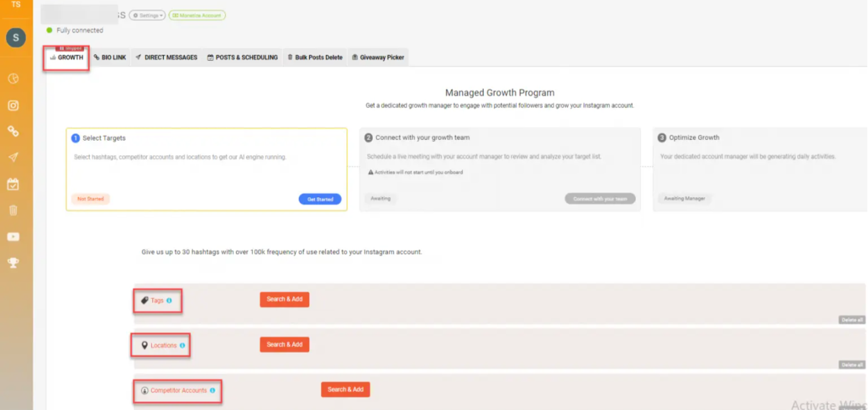The width and height of the screenshot is (868, 410).
Task: Open the YouTube sidebar icon
Action: point(13,237)
